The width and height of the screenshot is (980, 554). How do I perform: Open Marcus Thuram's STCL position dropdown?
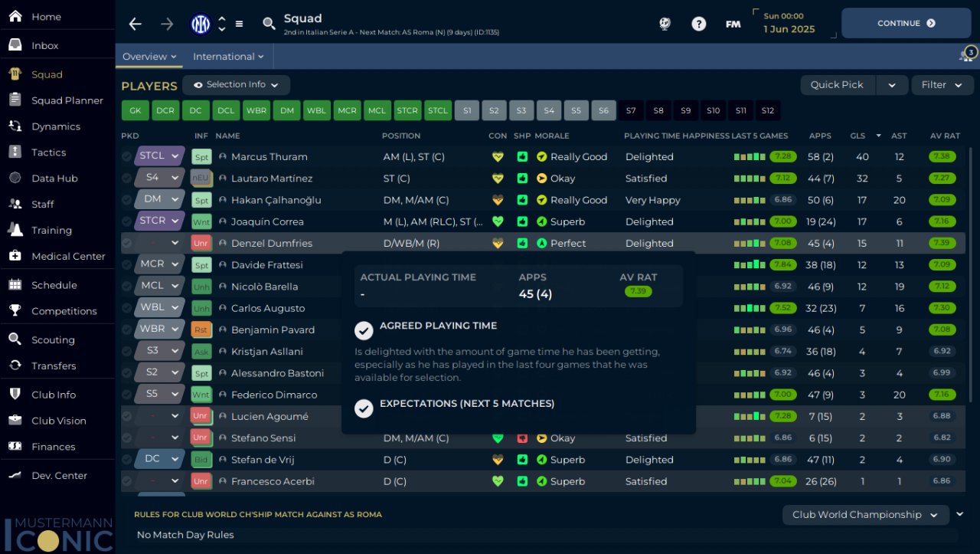pyautogui.click(x=160, y=156)
